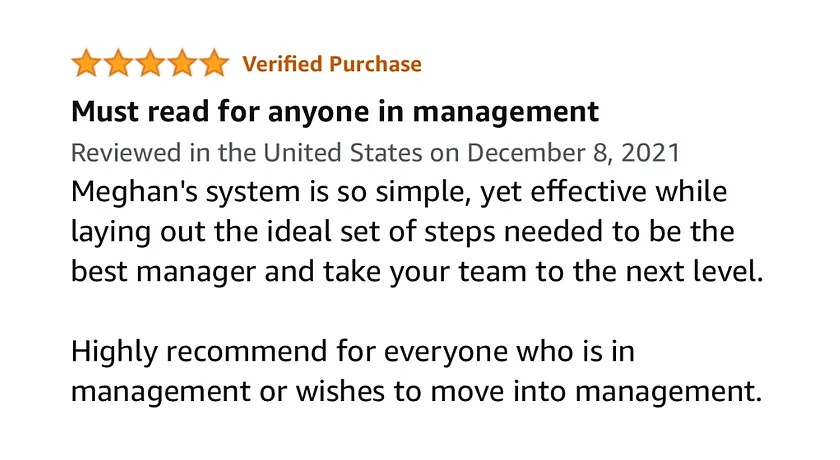Click the 'December 8, 2021' date text
This screenshot has width=840, height=460.
point(574,153)
